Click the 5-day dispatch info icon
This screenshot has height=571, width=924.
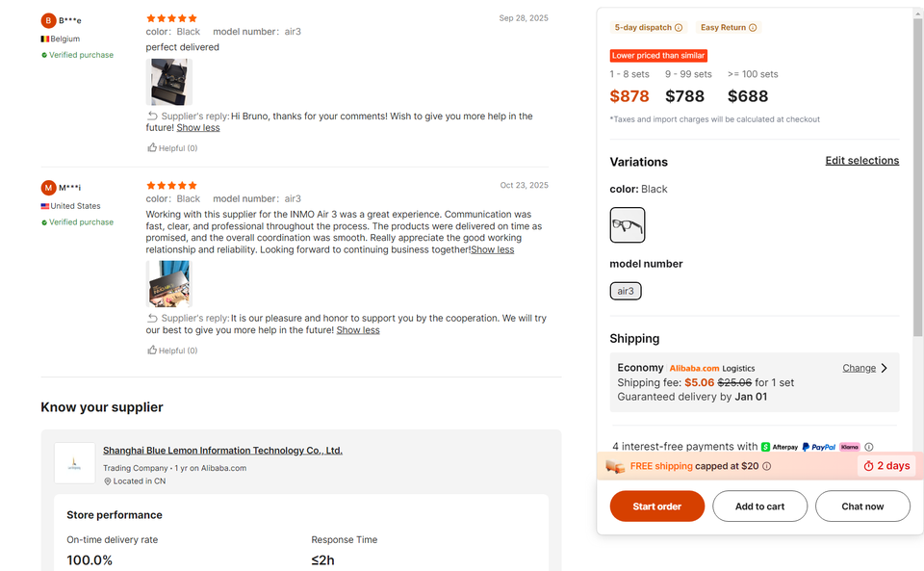click(679, 28)
